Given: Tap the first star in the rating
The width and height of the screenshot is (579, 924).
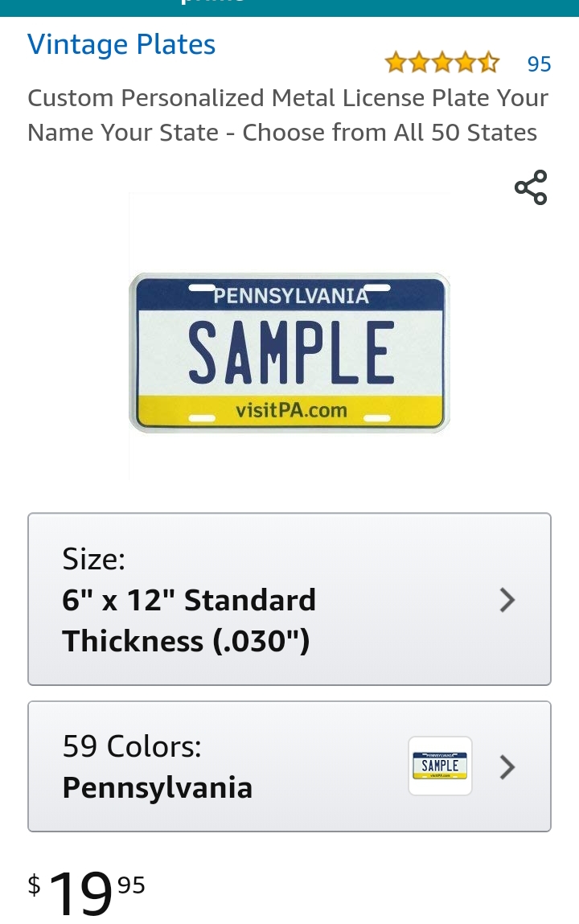Looking at the screenshot, I should pyautogui.click(x=396, y=63).
